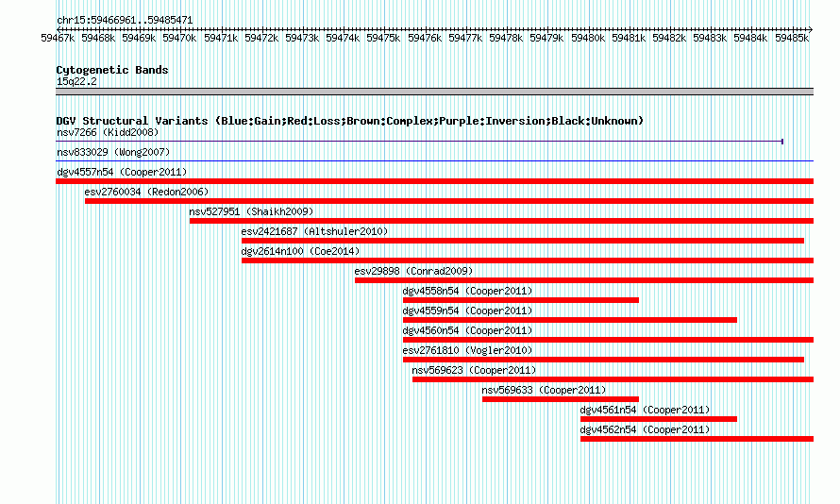Click the dgv4561n54 (Cooper2011) label
Screen dimensions: 840x504
[x=645, y=410]
